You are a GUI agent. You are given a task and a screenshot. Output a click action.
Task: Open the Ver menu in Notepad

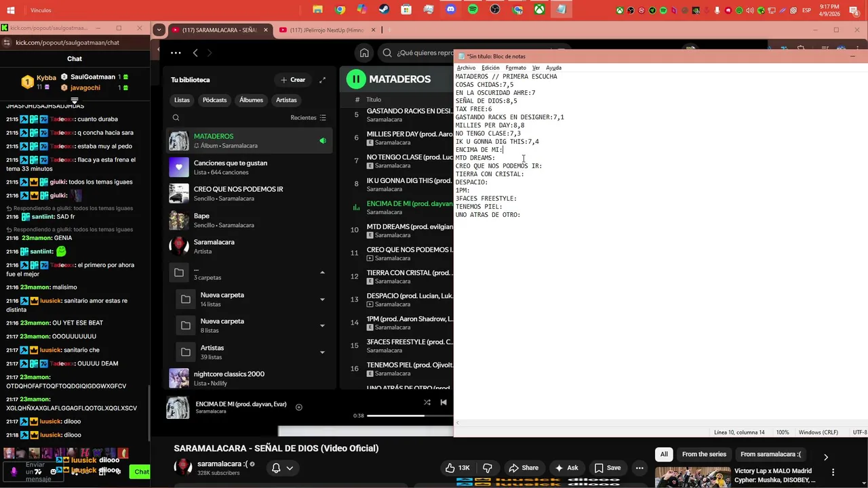click(x=536, y=68)
